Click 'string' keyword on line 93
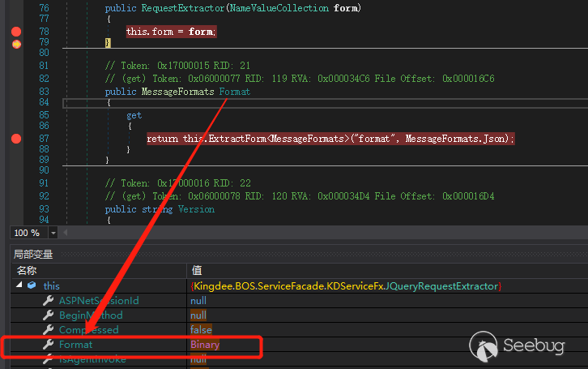The height and width of the screenshot is (369, 588). pyautogui.click(x=157, y=209)
